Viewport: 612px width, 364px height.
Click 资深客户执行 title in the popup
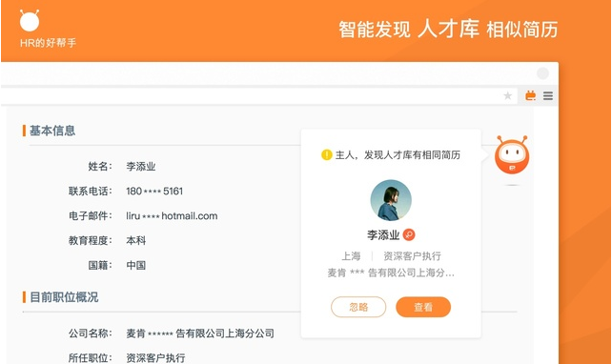[412, 256]
